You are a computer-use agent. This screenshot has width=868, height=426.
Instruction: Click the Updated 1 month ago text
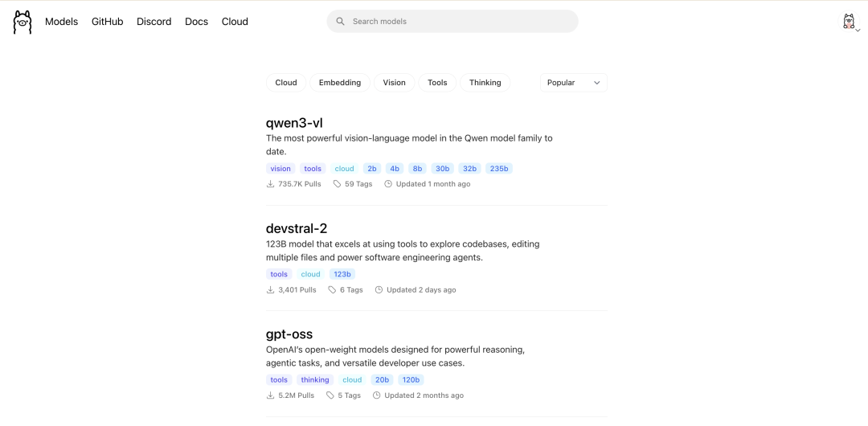tap(433, 184)
